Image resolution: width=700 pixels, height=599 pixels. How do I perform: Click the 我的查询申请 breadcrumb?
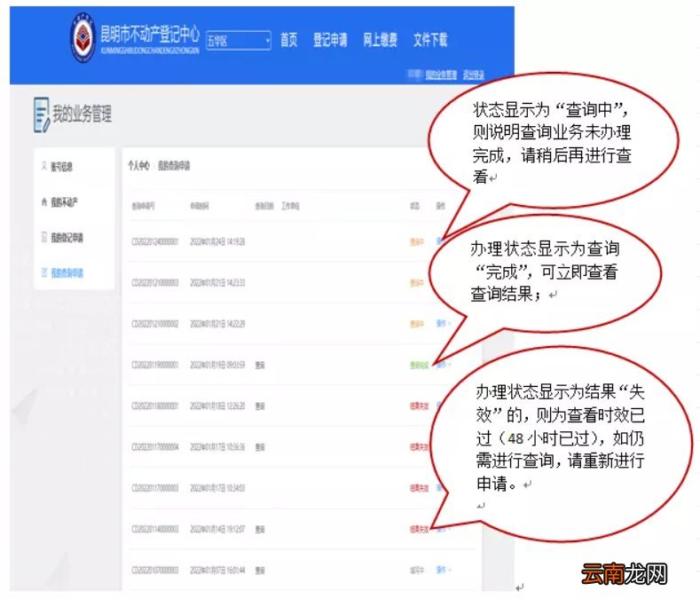click(174, 166)
